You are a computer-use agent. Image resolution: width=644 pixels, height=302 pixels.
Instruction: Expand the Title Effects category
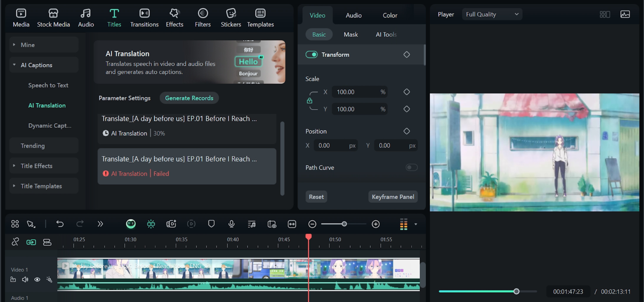click(x=44, y=166)
